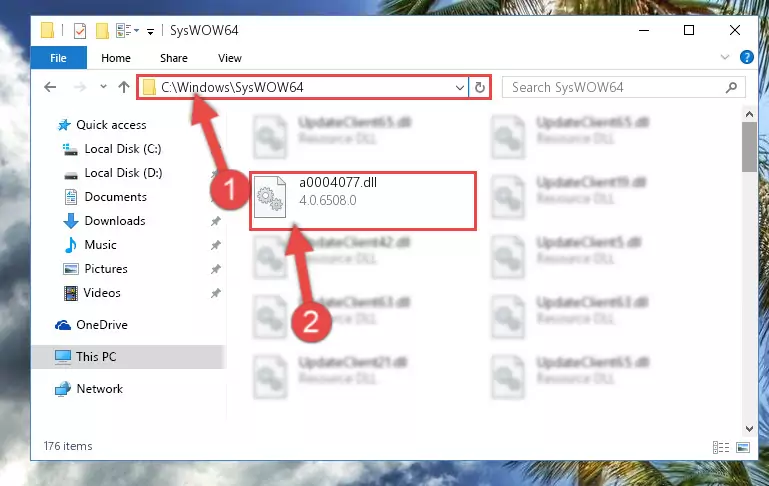Go forward using the Forward arrow
Screen dimensions: 769x486
pyautogui.click(x=79, y=87)
